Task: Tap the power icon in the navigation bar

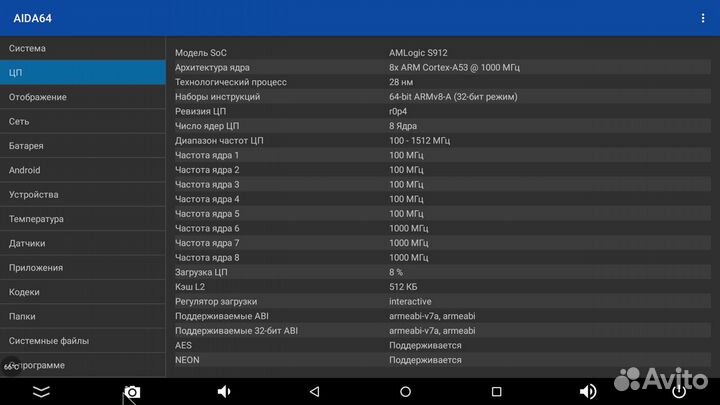Action: 679,392
